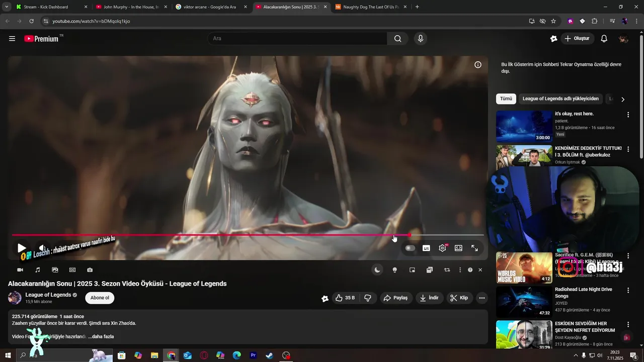Toggle the autoplay switch
Viewport: 644px width, 362px height.
[410, 248]
